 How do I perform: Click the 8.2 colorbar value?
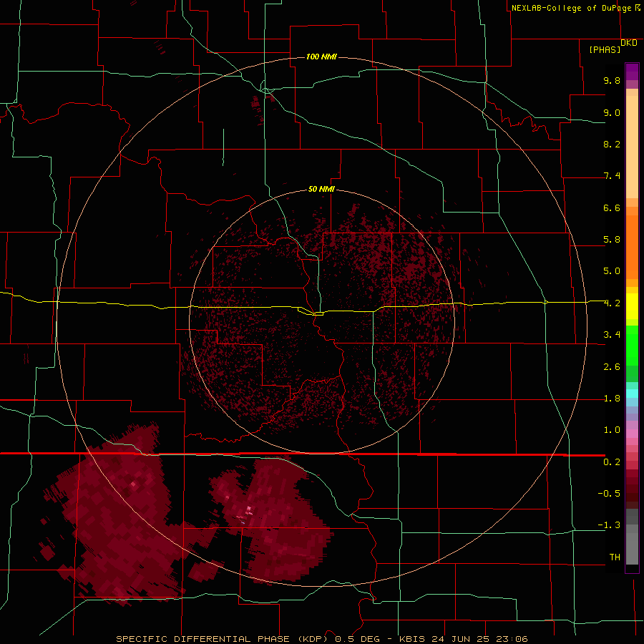tap(612, 144)
